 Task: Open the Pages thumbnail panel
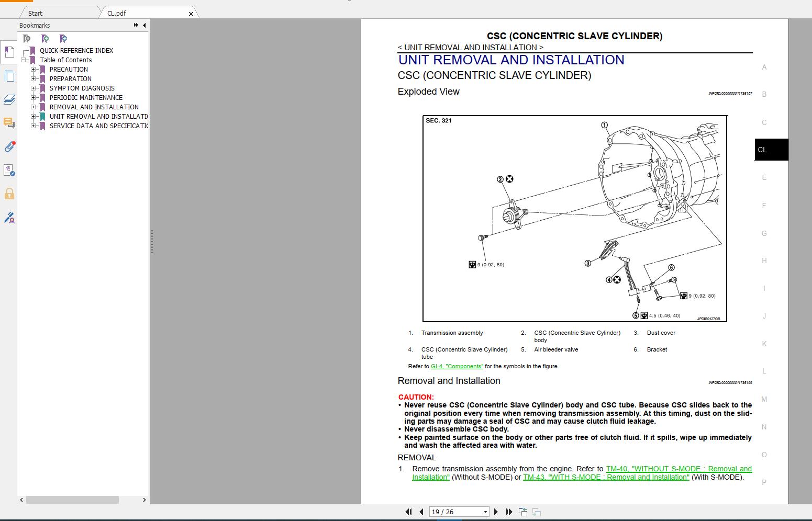(x=9, y=76)
